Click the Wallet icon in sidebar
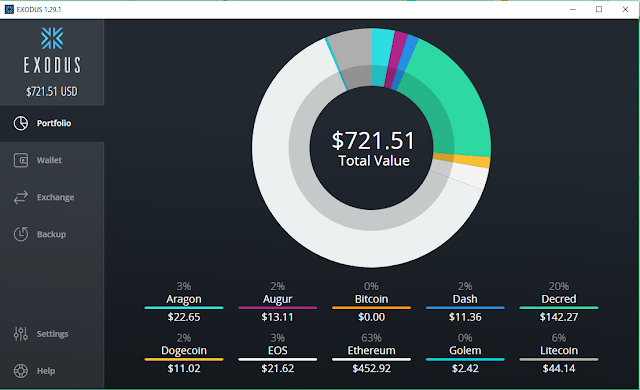This screenshot has width=640, height=390. (21, 160)
